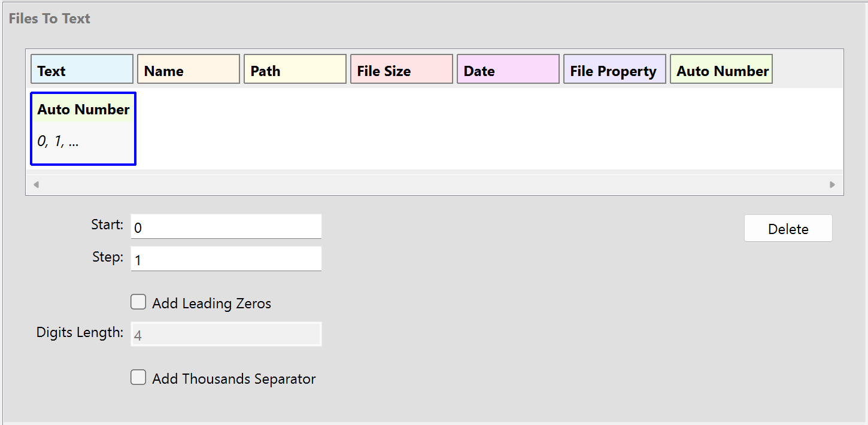
Task: Insert a File Property token
Action: click(x=614, y=69)
